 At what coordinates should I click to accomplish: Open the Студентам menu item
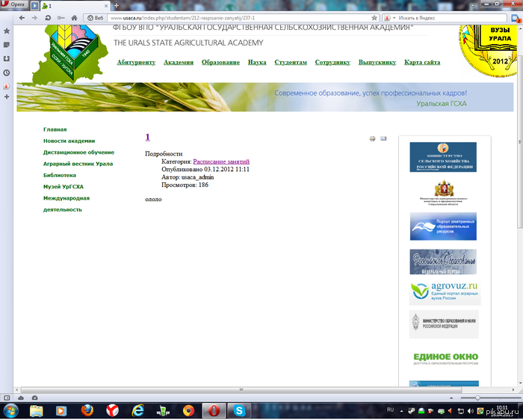point(291,63)
